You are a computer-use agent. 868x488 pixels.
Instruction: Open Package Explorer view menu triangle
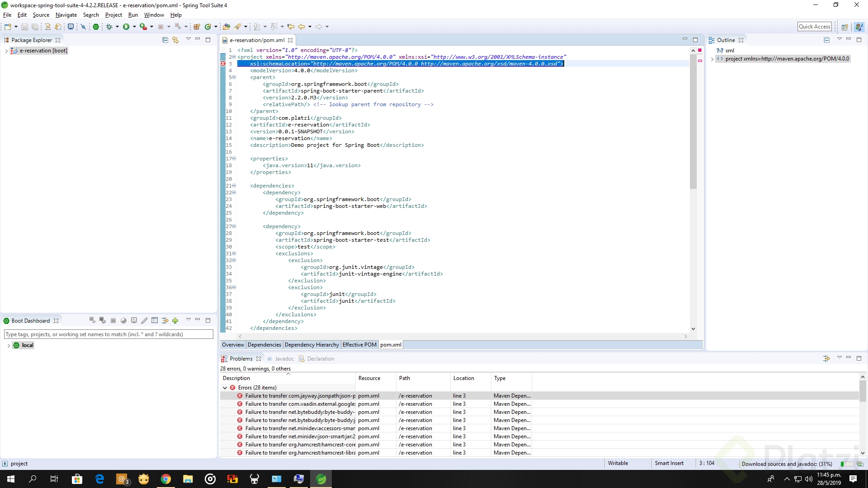click(x=189, y=39)
